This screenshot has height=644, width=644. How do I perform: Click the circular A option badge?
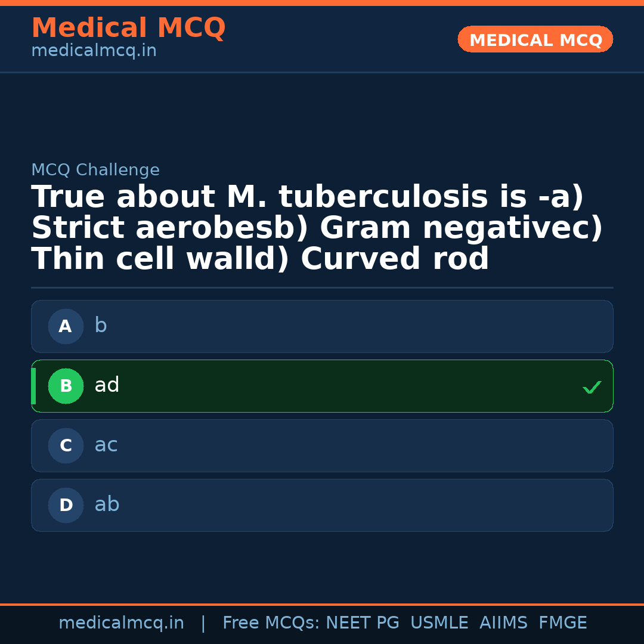click(66, 326)
